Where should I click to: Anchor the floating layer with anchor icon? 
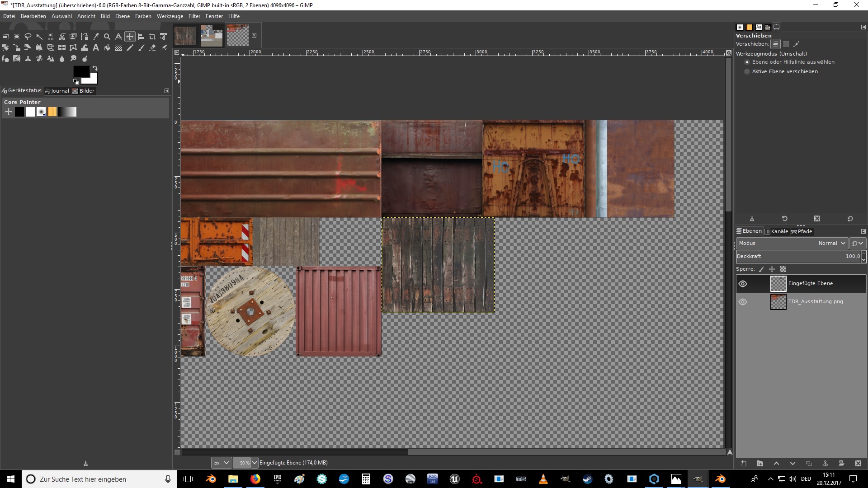tap(825, 464)
